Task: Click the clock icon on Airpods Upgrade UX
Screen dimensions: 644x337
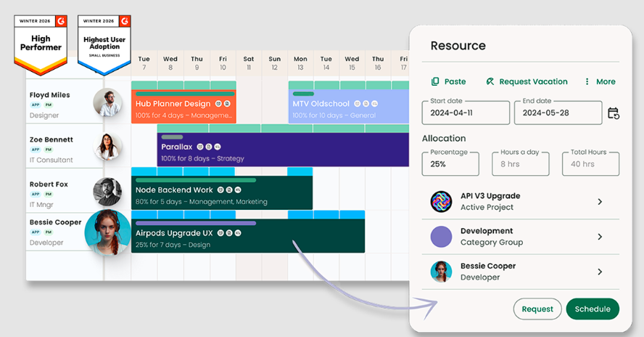Action: pyautogui.click(x=220, y=233)
